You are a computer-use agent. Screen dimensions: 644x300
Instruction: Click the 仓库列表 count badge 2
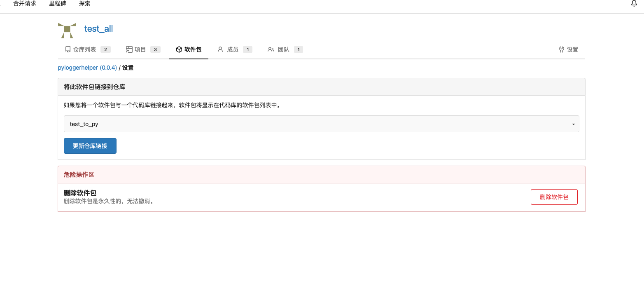105,49
